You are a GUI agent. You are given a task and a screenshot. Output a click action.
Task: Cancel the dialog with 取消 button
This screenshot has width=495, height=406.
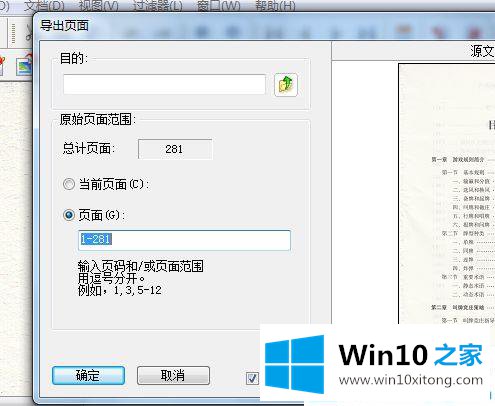coord(173,376)
